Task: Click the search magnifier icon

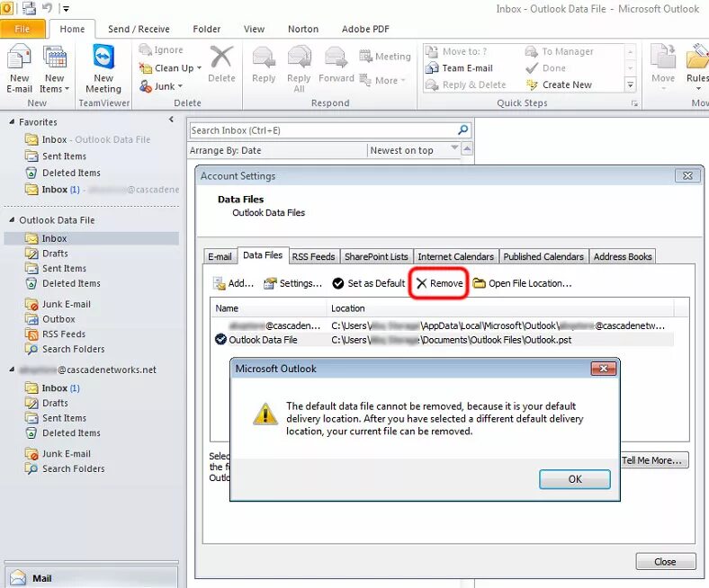Action: [x=463, y=130]
